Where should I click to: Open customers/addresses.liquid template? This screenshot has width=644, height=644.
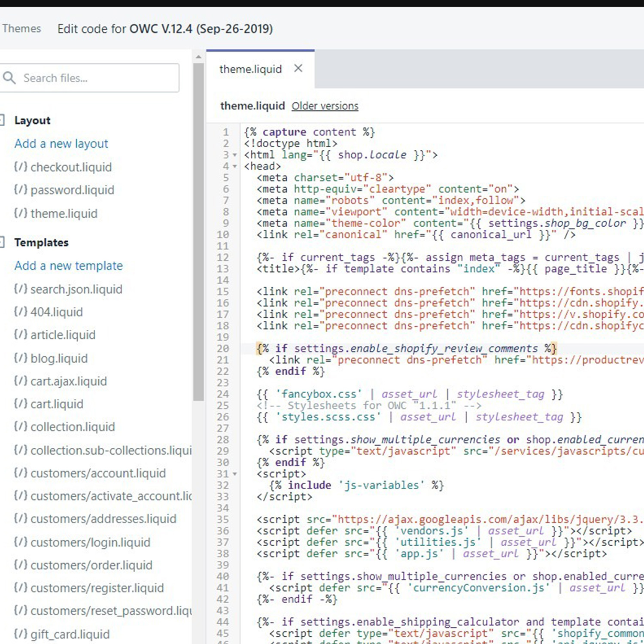[x=103, y=519]
